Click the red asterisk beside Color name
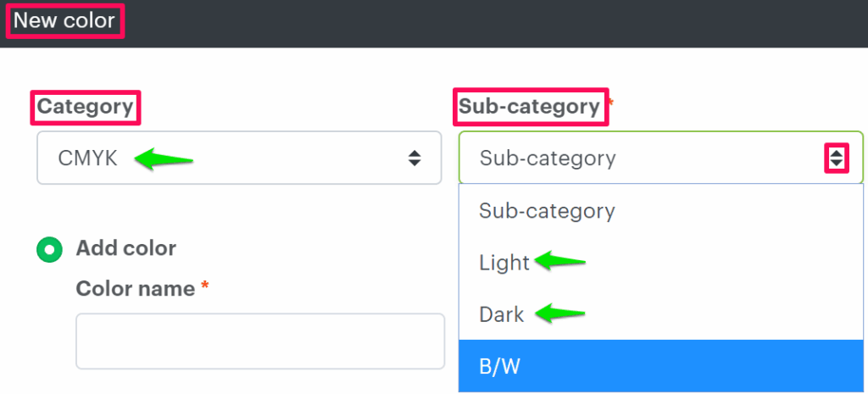 point(204,287)
